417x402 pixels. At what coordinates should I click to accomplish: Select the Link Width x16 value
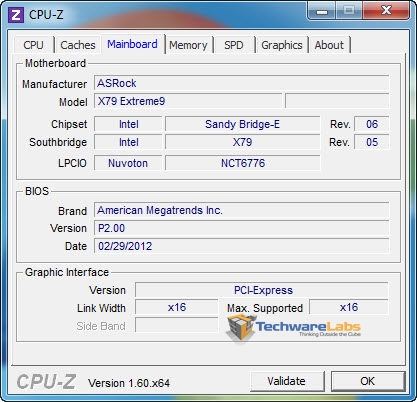point(177,307)
